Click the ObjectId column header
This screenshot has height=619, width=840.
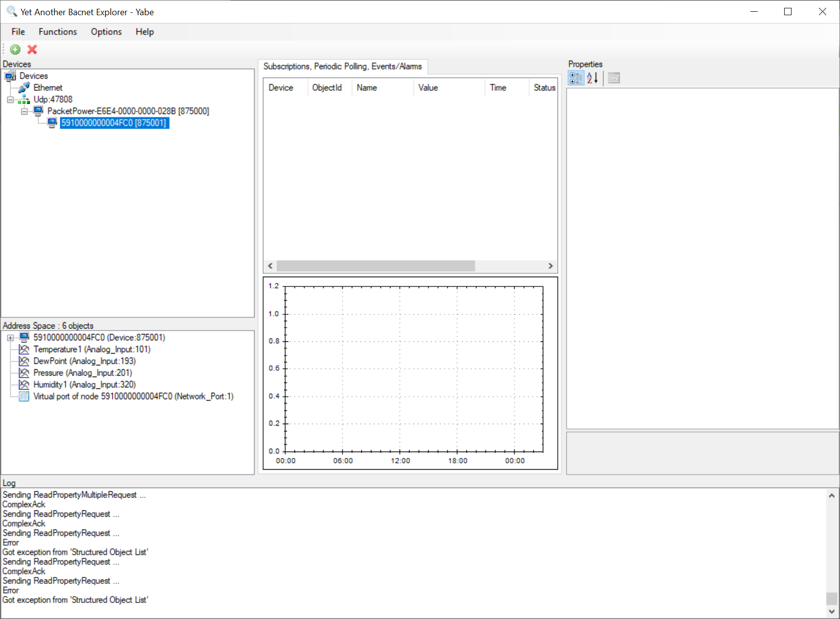[327, 88]
